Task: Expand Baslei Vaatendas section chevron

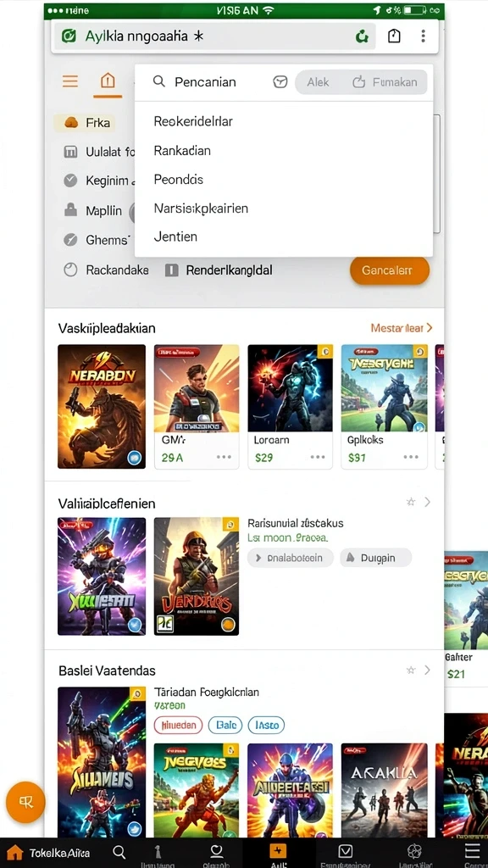Action: click(427, 670)
